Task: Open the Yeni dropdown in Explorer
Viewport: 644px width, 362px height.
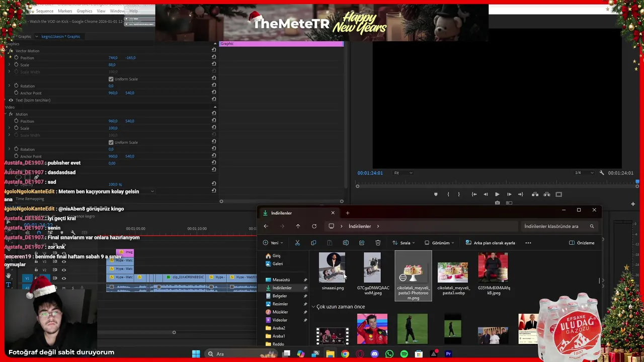Action: pyautogui.click(x=273, y=243)
